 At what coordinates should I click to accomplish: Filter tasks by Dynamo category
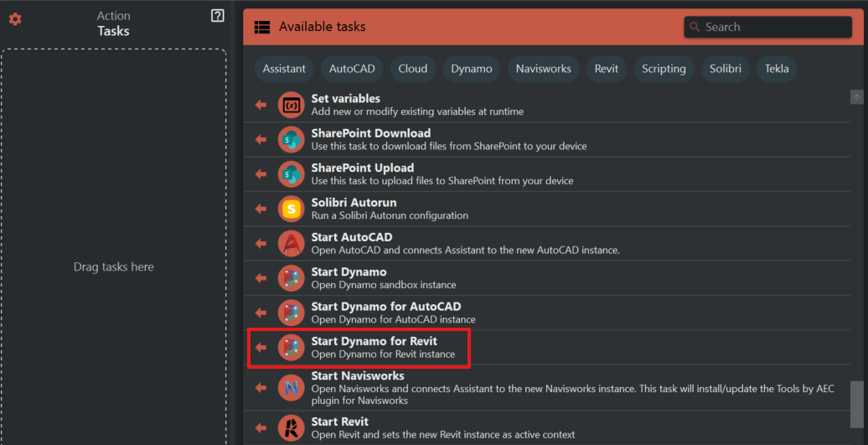click(472, 70)
